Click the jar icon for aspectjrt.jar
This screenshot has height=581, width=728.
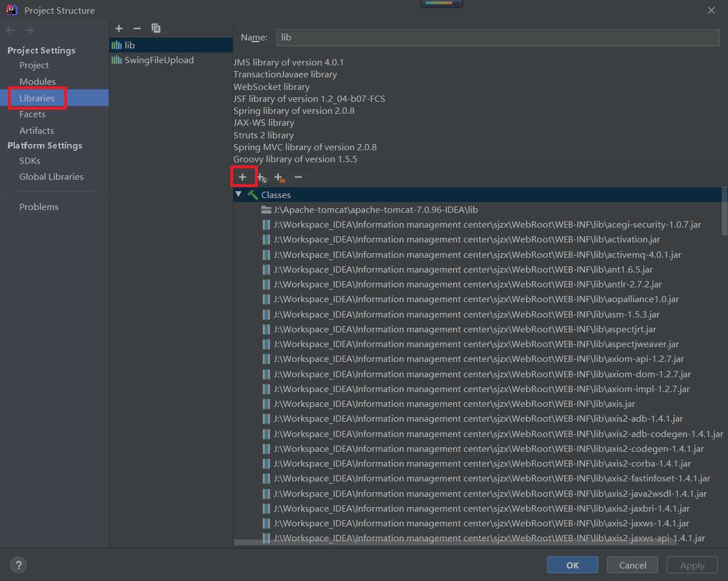pyautogui.click(x=266, y=329)
